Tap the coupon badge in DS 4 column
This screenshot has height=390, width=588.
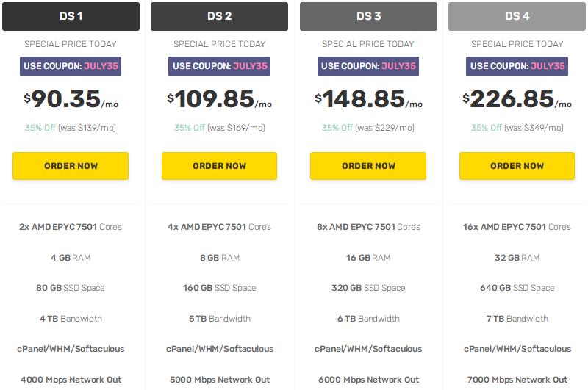point(517,66)
